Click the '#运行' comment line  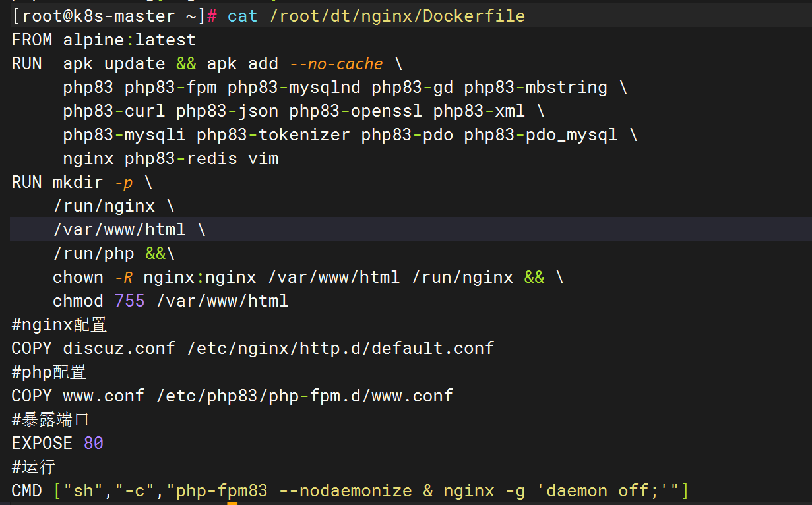click(x=33, y=467)
